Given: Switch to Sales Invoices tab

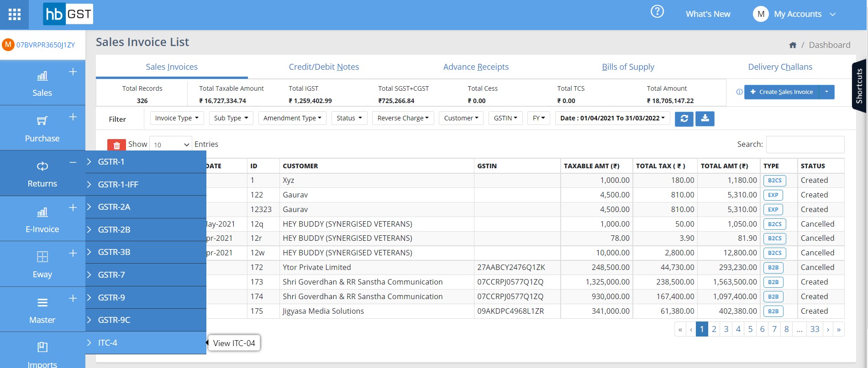Looking at the screenshot, I should point(172,67).
